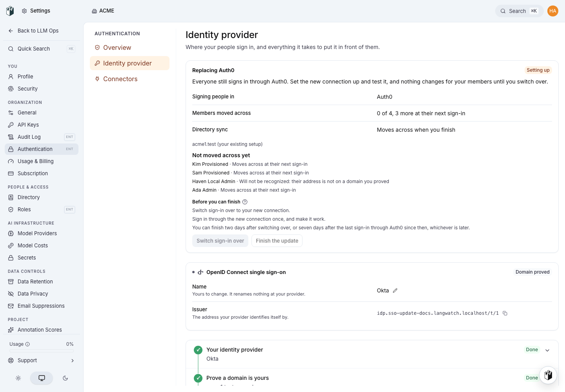
Task: Click the API Keys key icon
Action: 11,125
